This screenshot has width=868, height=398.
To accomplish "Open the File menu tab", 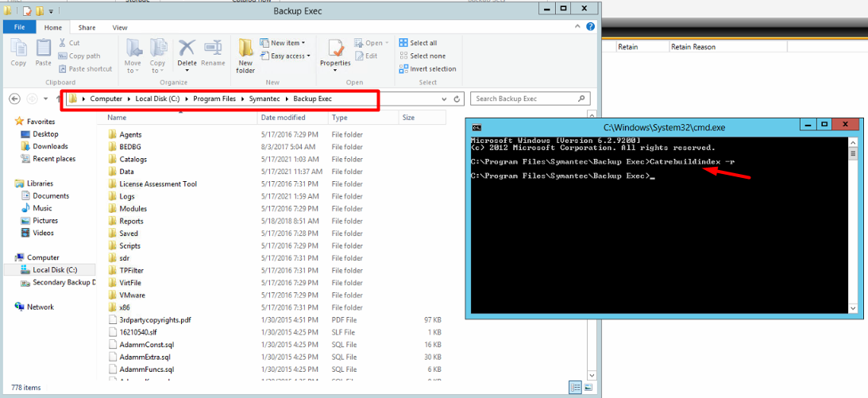I will click(19, 27).
